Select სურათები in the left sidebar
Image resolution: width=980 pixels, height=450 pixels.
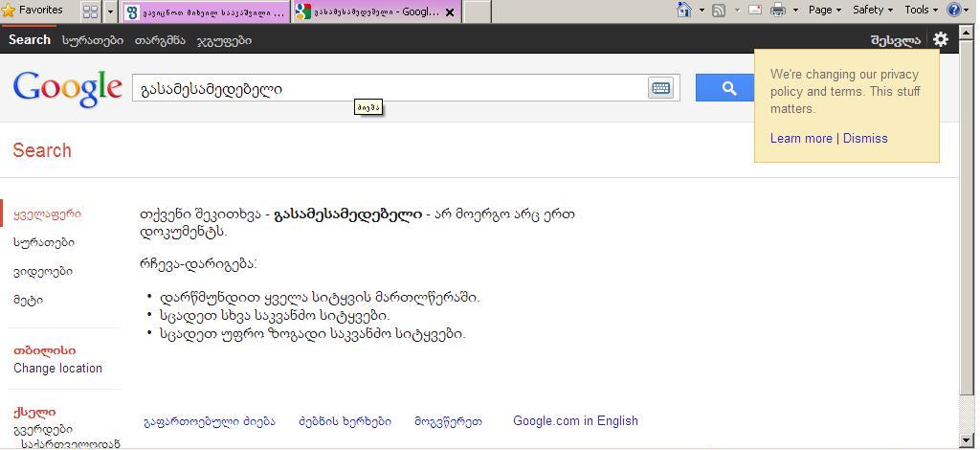tap(44, 242)
